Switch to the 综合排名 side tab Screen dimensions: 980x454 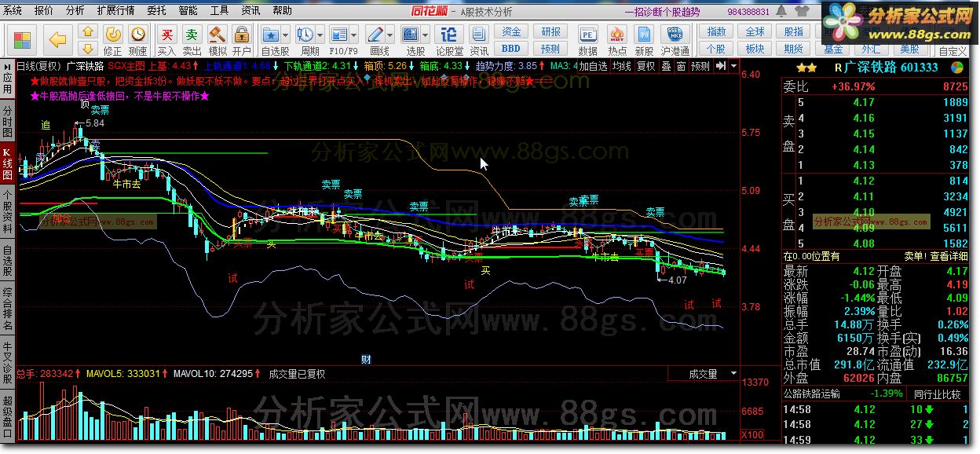[x=7, y=309]
